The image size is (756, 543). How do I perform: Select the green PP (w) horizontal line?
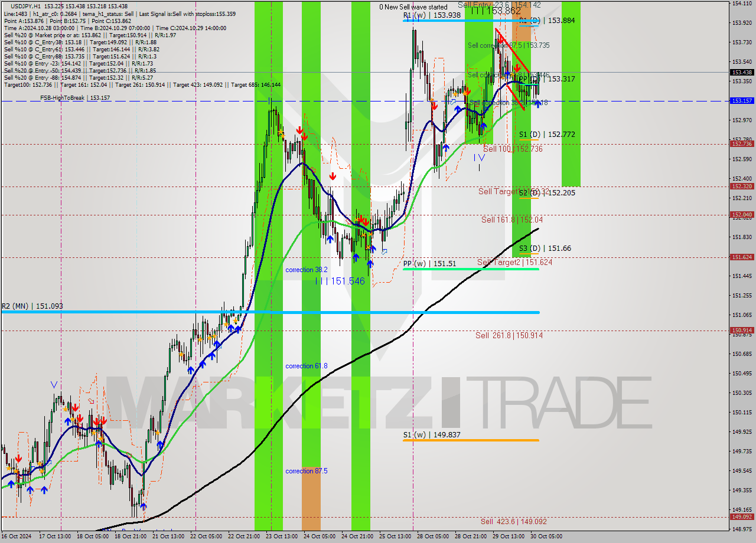pos(471,269)
